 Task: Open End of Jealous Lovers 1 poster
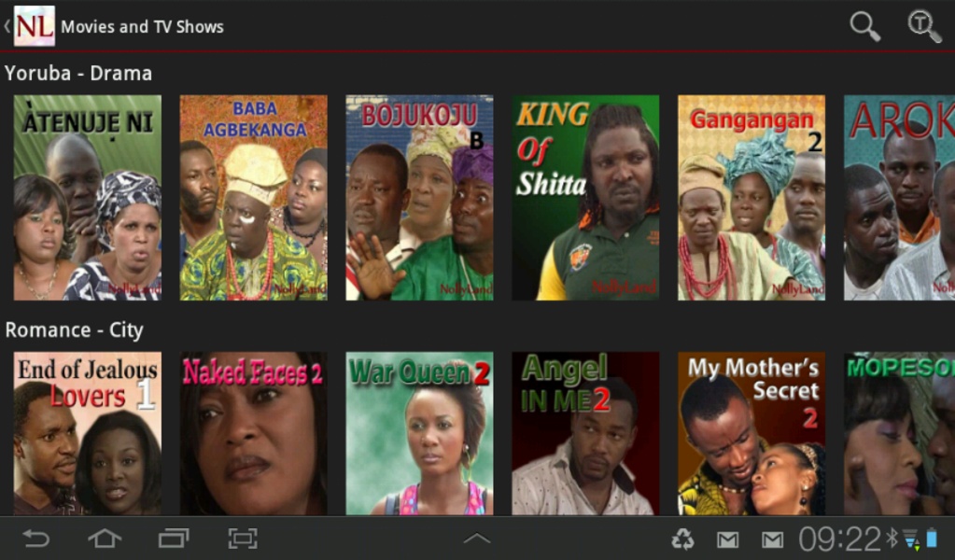click(x=88, y=433)
